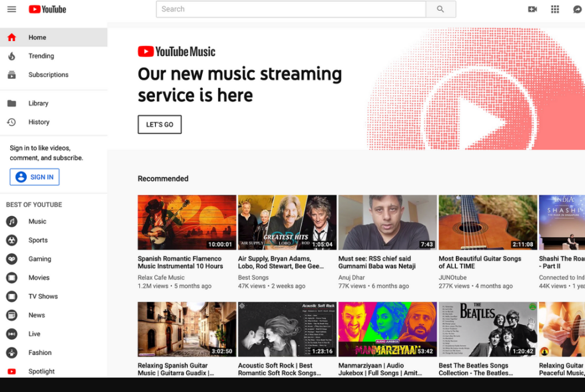Click the Fashion icon
585x392 pixels.
pos(11,353)
